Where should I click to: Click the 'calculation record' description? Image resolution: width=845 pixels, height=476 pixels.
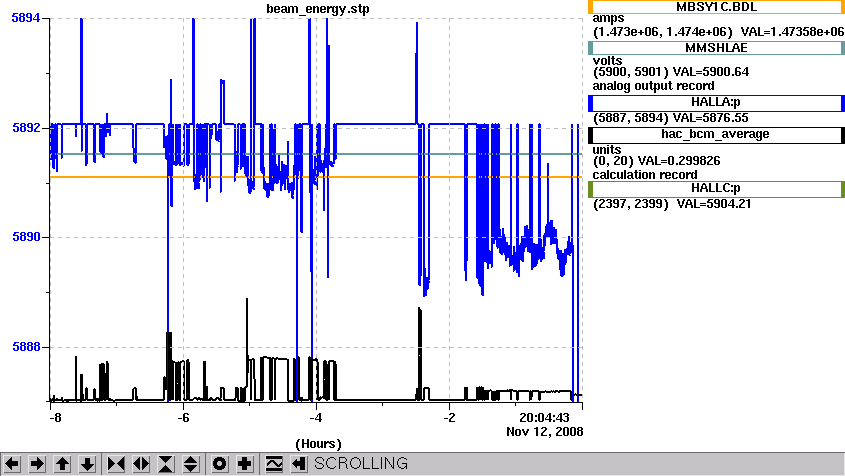[645, 175]
